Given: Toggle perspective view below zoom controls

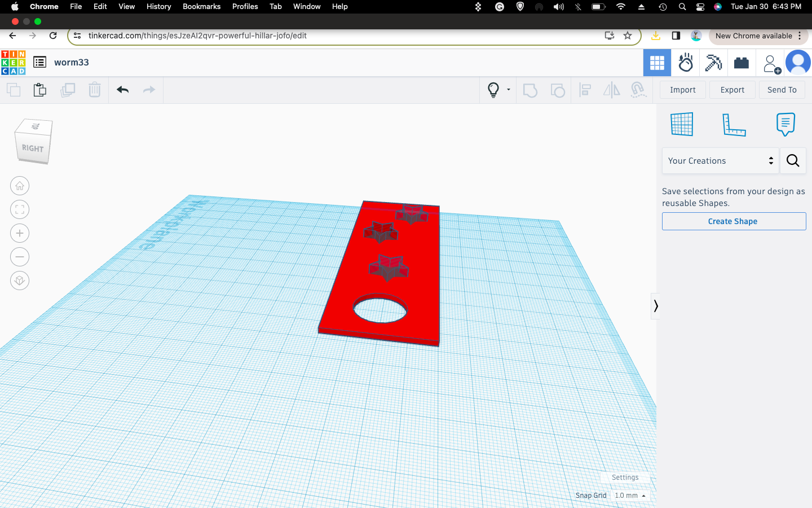Looking at the screenshot, I should pos(20,281).
